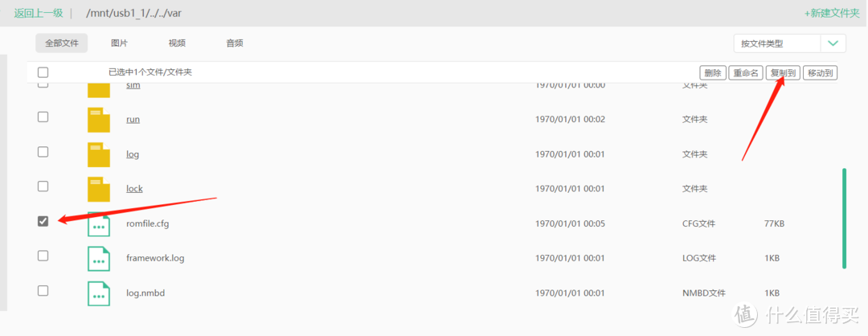Open the run folder icon
The width and height of the screenshot is (868, 336).
point(99,120)
